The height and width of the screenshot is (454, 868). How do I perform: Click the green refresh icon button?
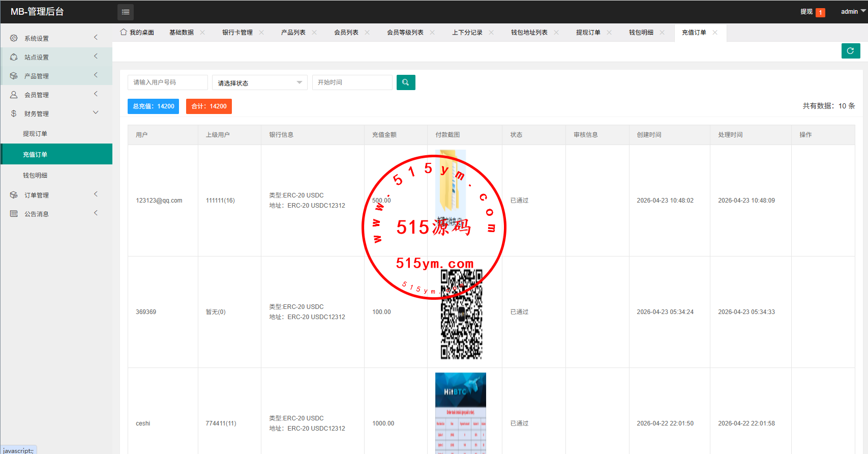coord(850,51)
